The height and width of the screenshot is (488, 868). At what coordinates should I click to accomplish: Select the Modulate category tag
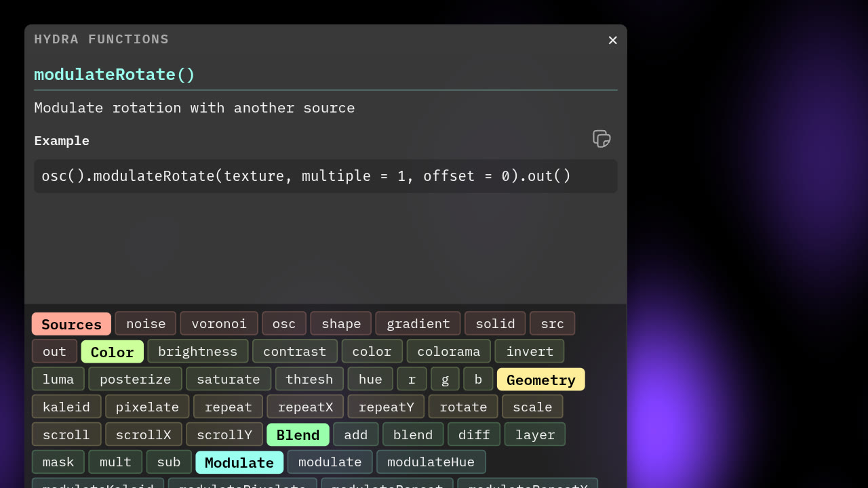[x=239, y=463]
